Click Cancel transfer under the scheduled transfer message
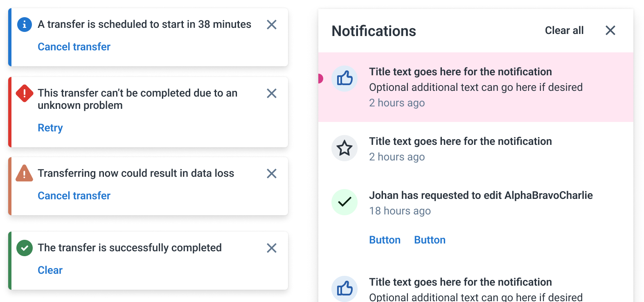Viewport: 644px width, 302px height. point(74,47)
